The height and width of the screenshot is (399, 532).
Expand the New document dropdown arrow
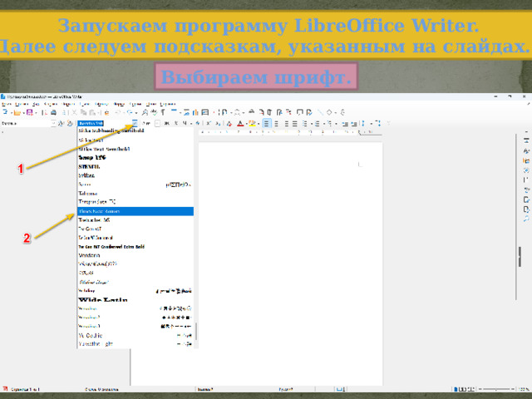pyautogui.click(x=11, y=113)
